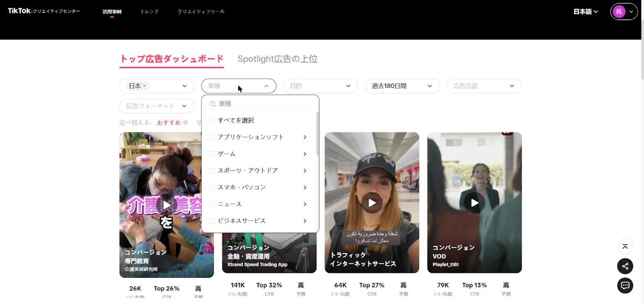Image resolution: width=644 pixels, height=305 pixels.
Task: Check the スポーツ・アウトドア checkbox
Action: (212, 170)
